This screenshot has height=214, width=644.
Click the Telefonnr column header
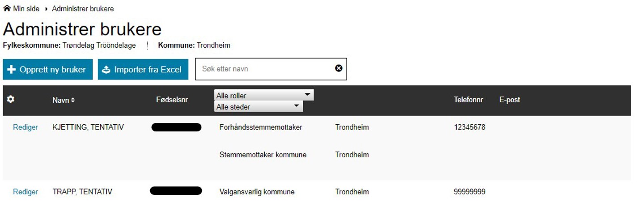click(x=468, y=100)
